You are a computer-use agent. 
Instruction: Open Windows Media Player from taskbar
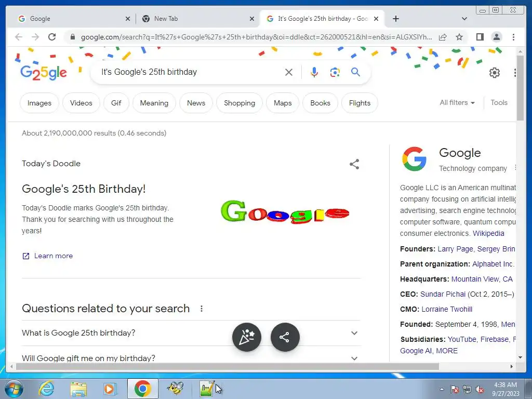coord(110,389)
